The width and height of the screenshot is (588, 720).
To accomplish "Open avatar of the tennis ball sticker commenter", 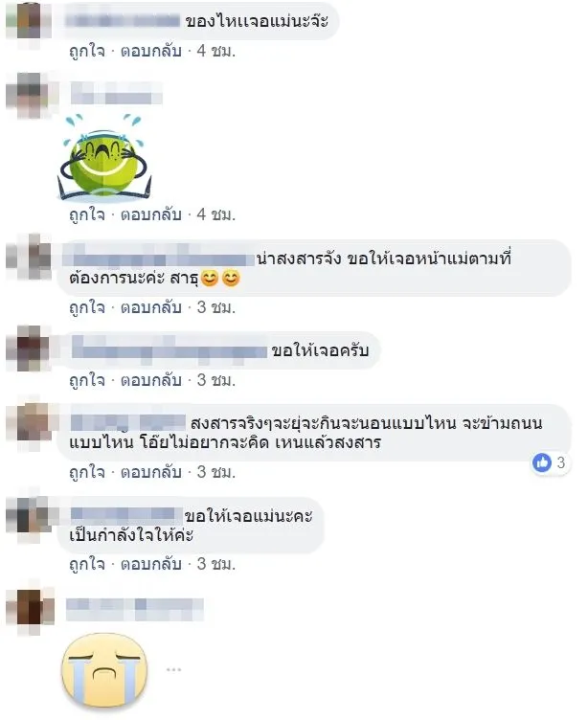I will click(30, 95).
